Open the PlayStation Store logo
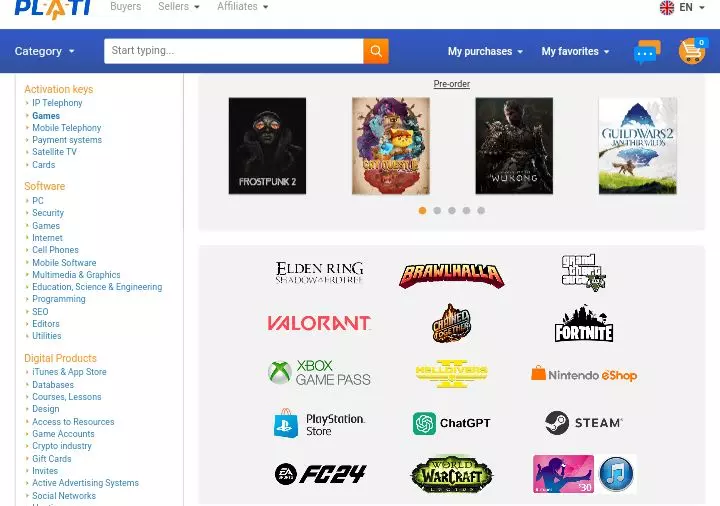The height and width of the screenshot is (506, 720). pyautogui.click(x=320, y=423)
